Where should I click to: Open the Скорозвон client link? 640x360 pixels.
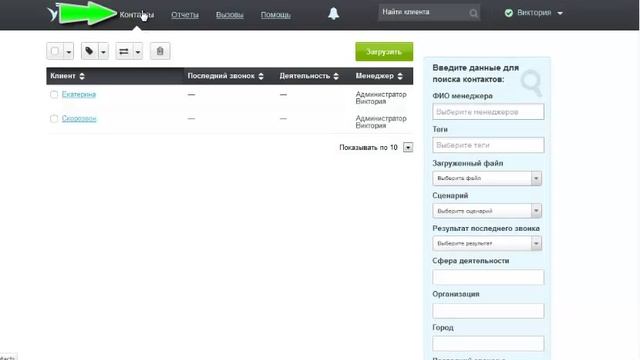[79, 118]
